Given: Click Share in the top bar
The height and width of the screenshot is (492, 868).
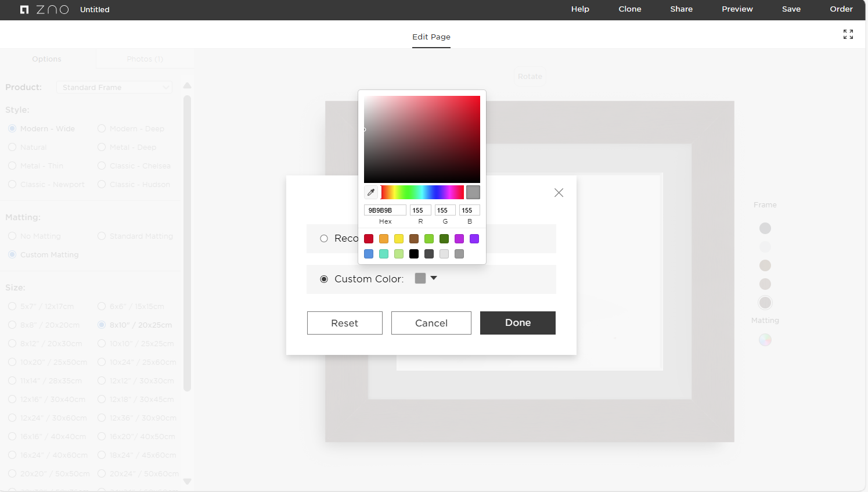Looking at the screenshot, I should pyautogui.click(x=682, y=9).
